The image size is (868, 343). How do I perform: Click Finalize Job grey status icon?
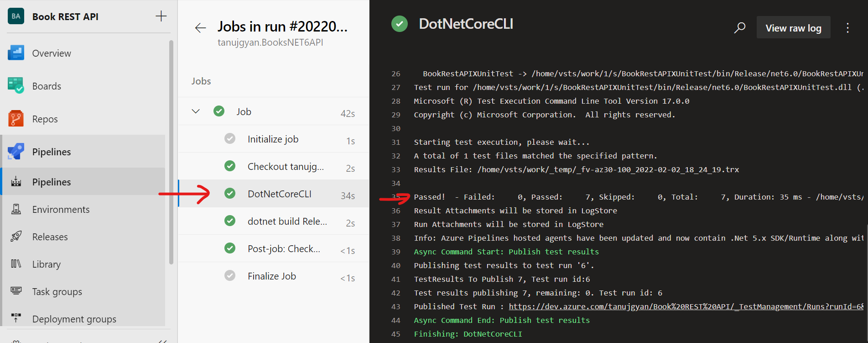(230, 275)
